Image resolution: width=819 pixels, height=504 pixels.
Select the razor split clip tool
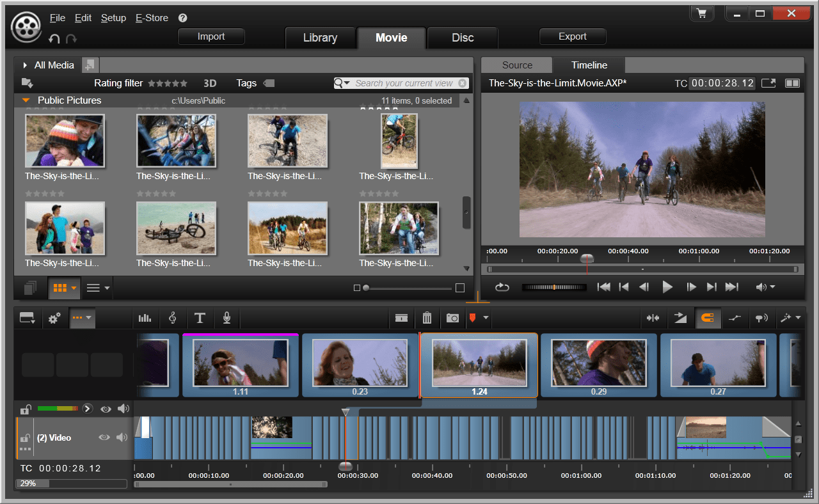pos(401,318)
